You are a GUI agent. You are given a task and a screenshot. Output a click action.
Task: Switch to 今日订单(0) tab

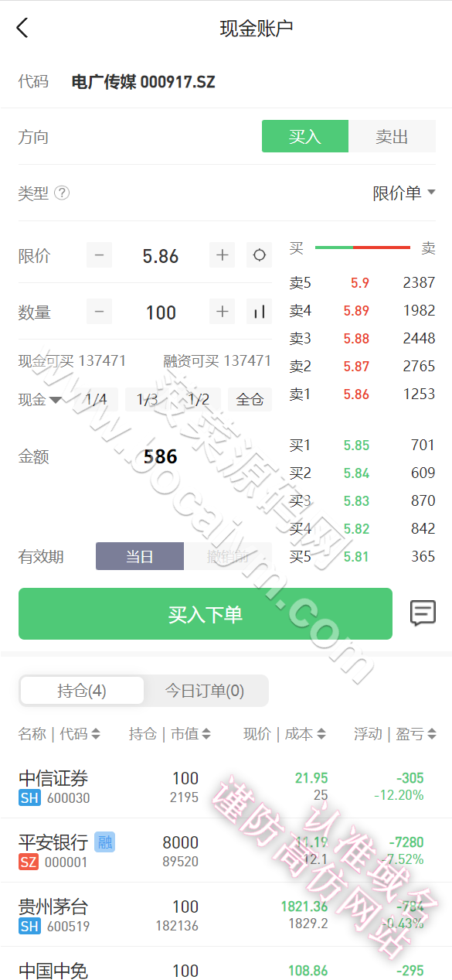point(205,691)
